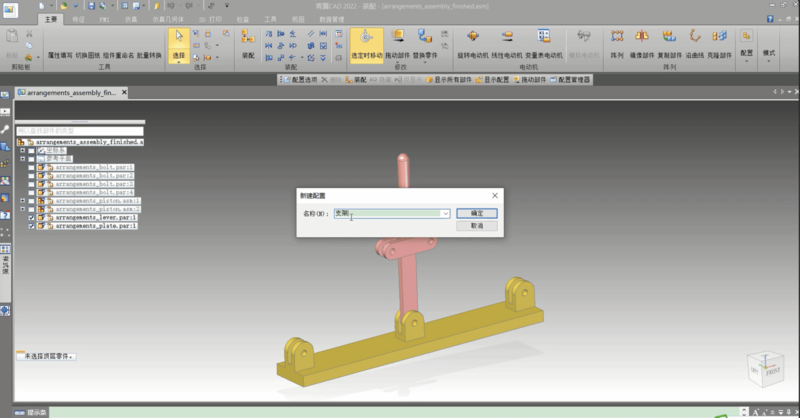Open the 名称 combo box dropdown arrow
This screenshot has width=800, height=418.
[445, 213]
